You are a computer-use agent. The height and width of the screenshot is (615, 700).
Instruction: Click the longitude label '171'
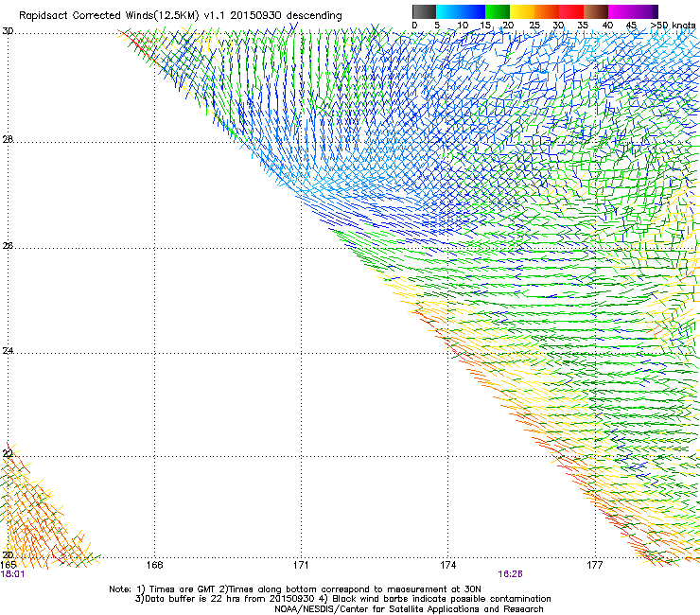pos(301,565)
